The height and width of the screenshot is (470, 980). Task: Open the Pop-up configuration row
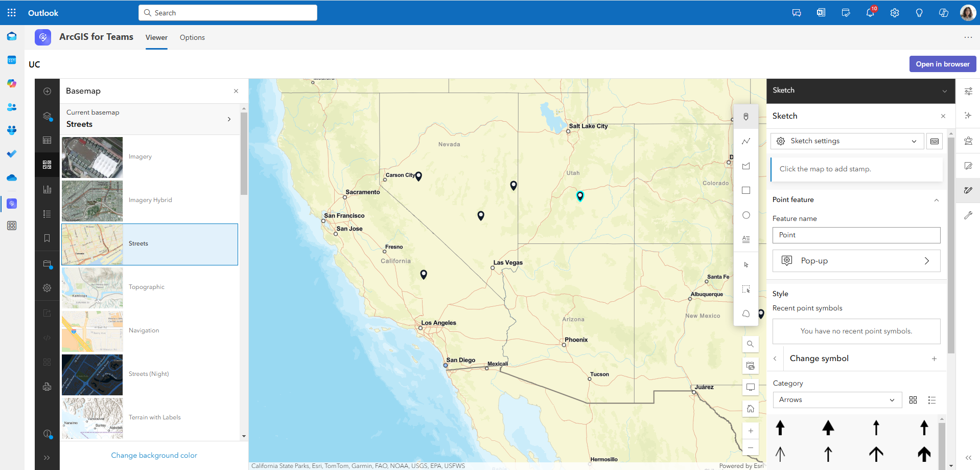(856, 261)
